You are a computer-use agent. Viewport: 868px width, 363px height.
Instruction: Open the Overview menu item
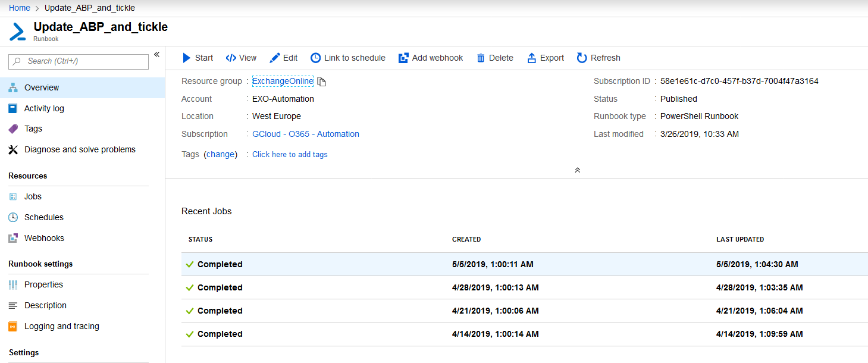coord(83,87)
